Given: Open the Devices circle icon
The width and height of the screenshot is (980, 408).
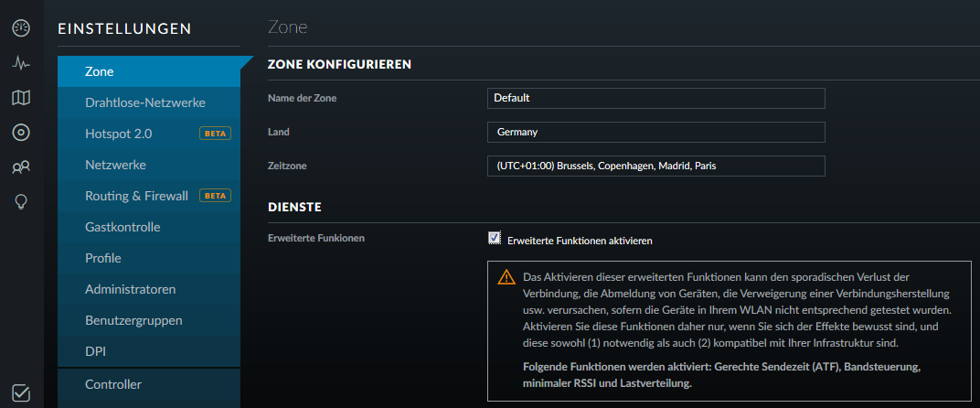Looking at the screenshot, I should point(21,133).
